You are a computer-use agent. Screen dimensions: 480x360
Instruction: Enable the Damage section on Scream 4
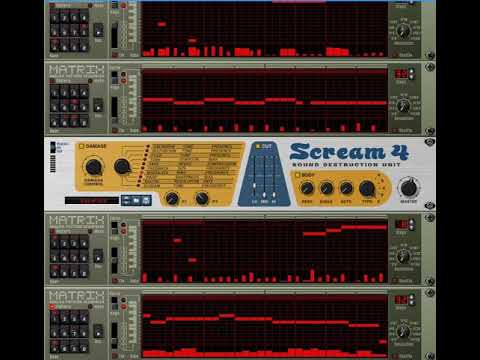pos(81,146)
